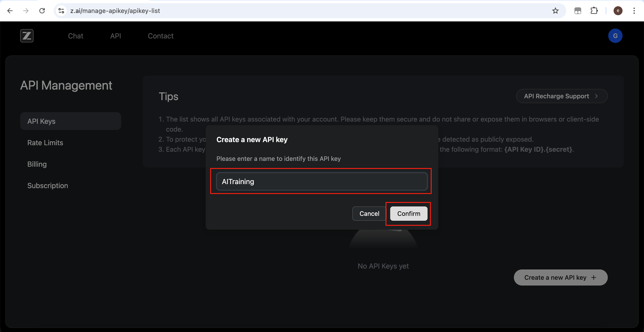Click the Cancel button in dialog

(x=369, y=214)
